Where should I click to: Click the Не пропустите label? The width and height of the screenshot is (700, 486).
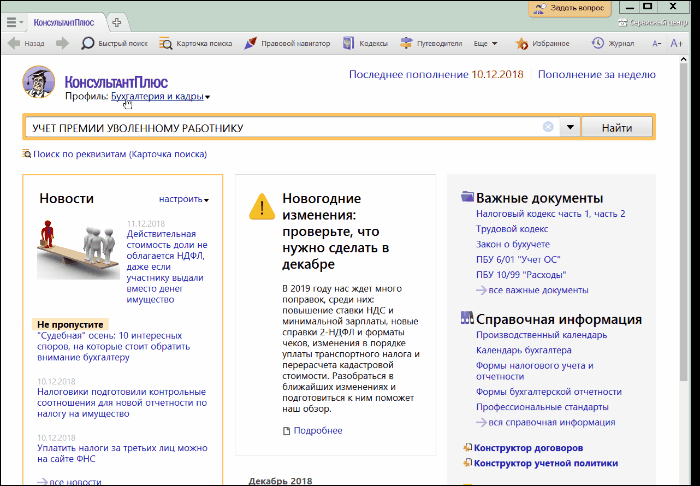coord(70,324)
